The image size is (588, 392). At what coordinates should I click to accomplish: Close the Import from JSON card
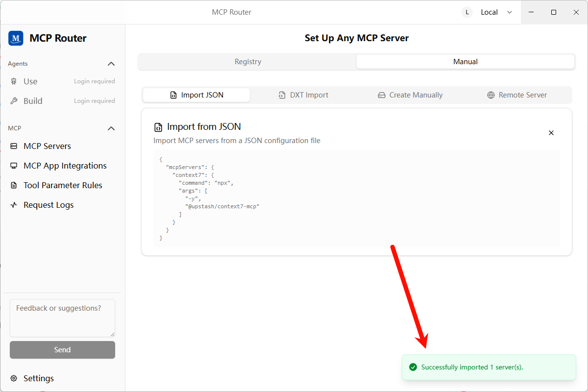[x=551, y=133]
